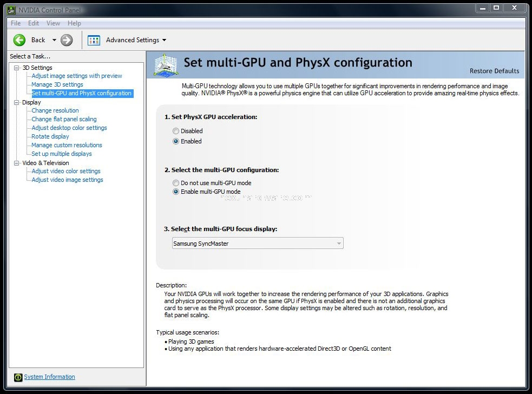Open the Edit menu
Screen dimensions: 532x394
tap(33, 23)
